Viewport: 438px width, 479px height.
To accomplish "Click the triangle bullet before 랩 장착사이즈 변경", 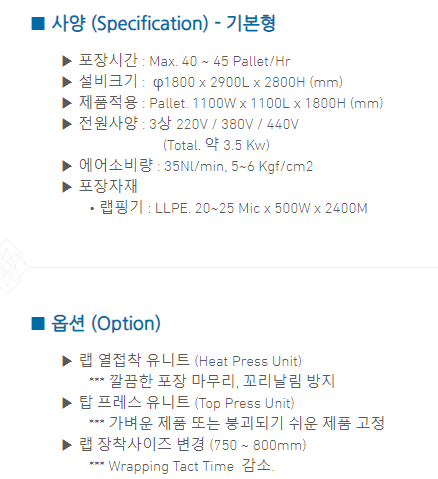I will [x=67, y=445].
